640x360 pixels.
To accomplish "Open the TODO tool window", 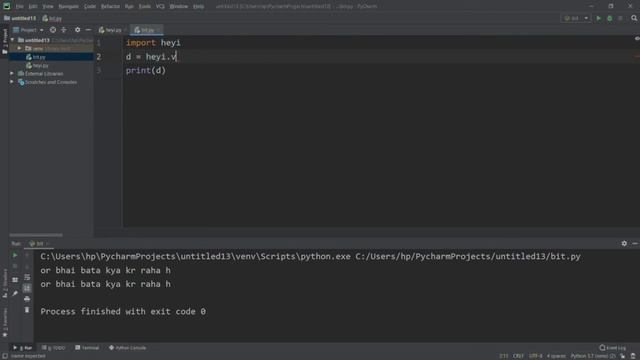I will coord(53,348).
